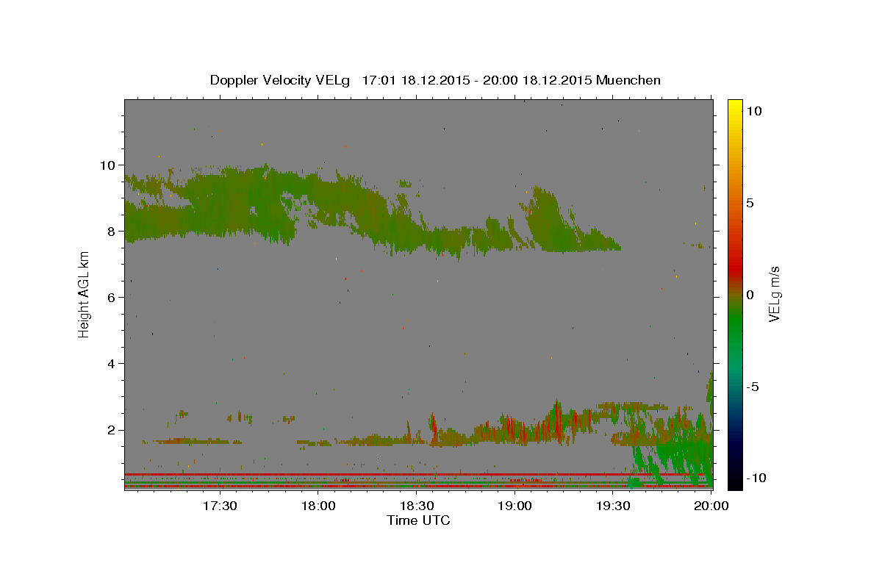This screenshot has width=882, height=588.
Task: Click the 18:30 time tick label
Action: 417,506
